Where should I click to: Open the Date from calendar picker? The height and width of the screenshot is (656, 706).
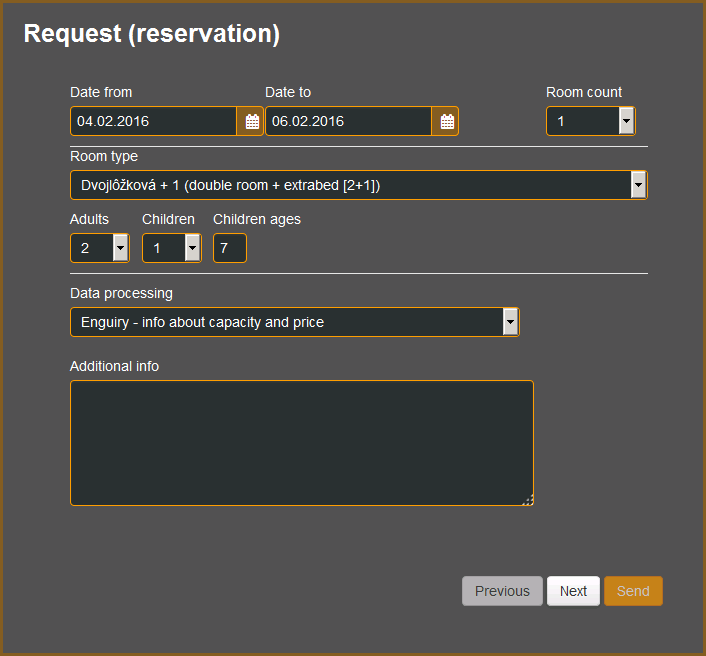(252, 122)
